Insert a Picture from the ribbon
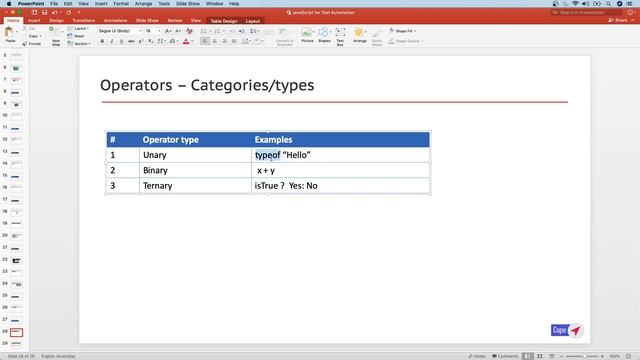Screen dimensions: 640x360 pyautogui.click(x=307, y=35)
